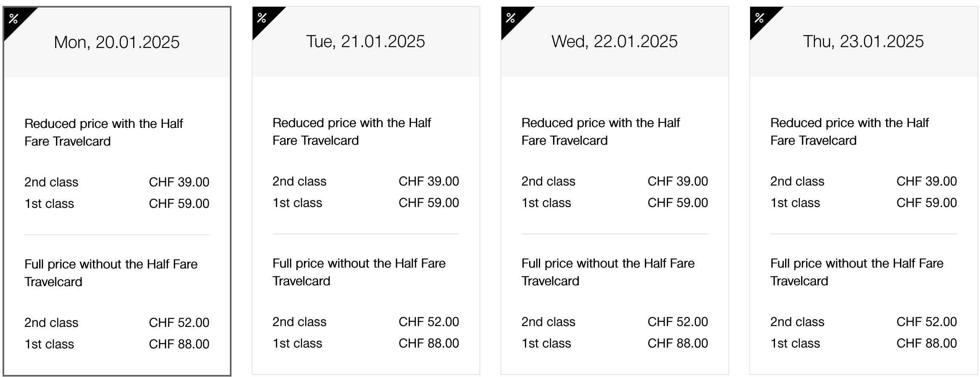Select the Mon, 20.01.2025 date card
980x377 pixels.
click(117, 42)
